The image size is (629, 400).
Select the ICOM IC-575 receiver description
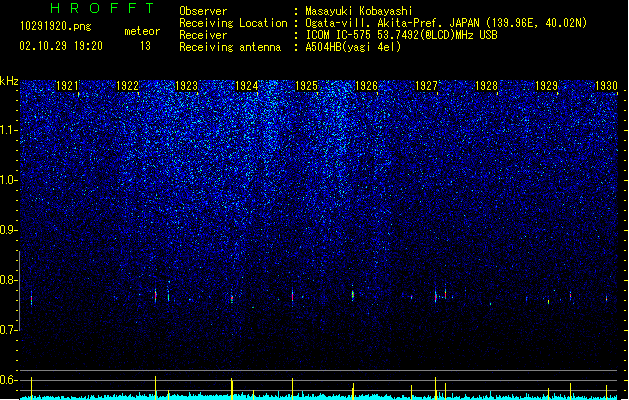tap(402, 35)
